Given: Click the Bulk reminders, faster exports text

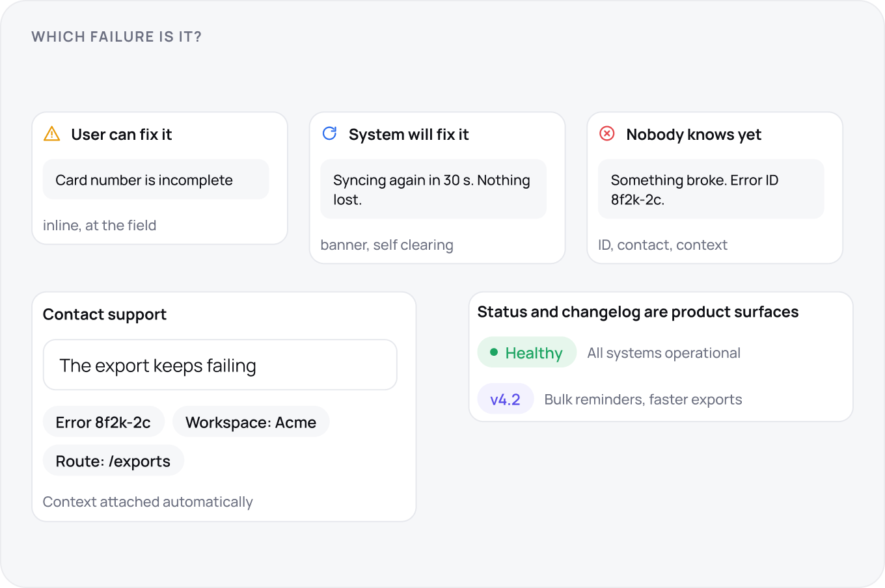Looking at the screenshot, I should click(643, 399).
